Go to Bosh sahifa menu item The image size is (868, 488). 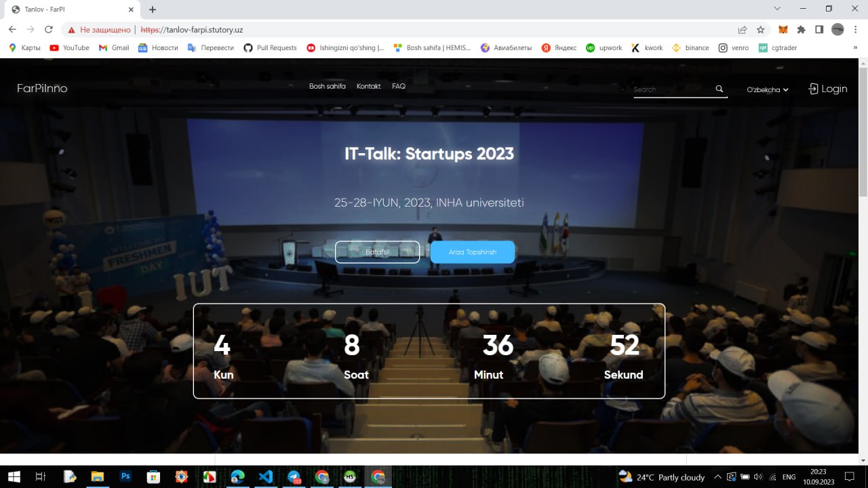(x=327, y=87)
